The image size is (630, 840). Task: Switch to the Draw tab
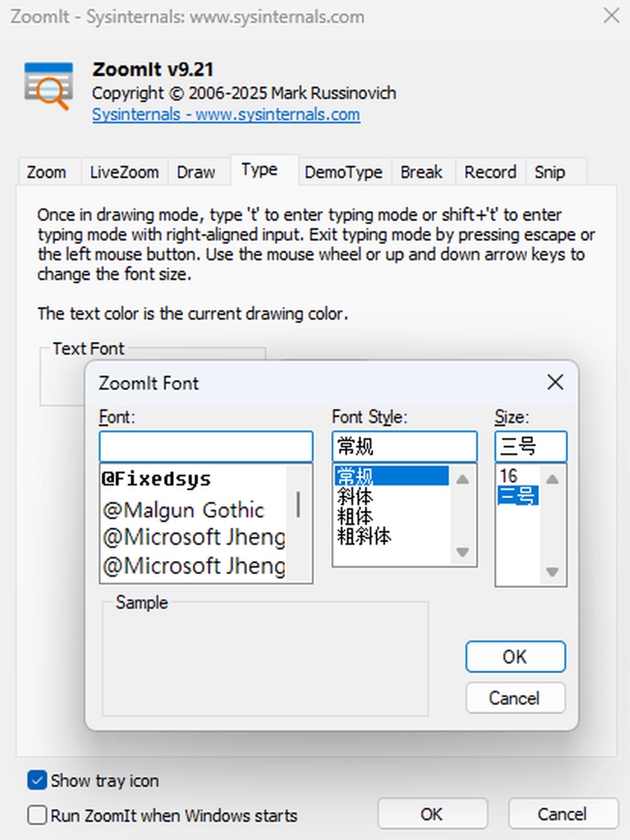pos(196,172)
